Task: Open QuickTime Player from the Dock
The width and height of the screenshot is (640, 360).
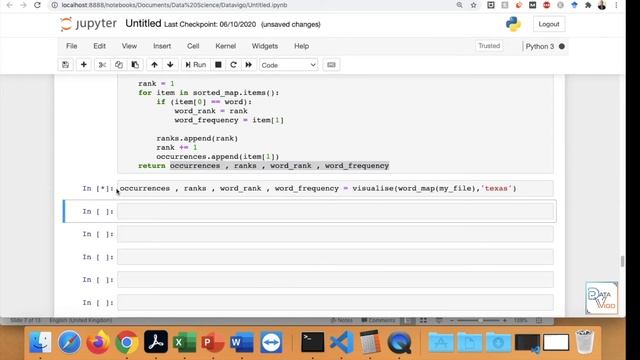Action: (x=400, y=342)
